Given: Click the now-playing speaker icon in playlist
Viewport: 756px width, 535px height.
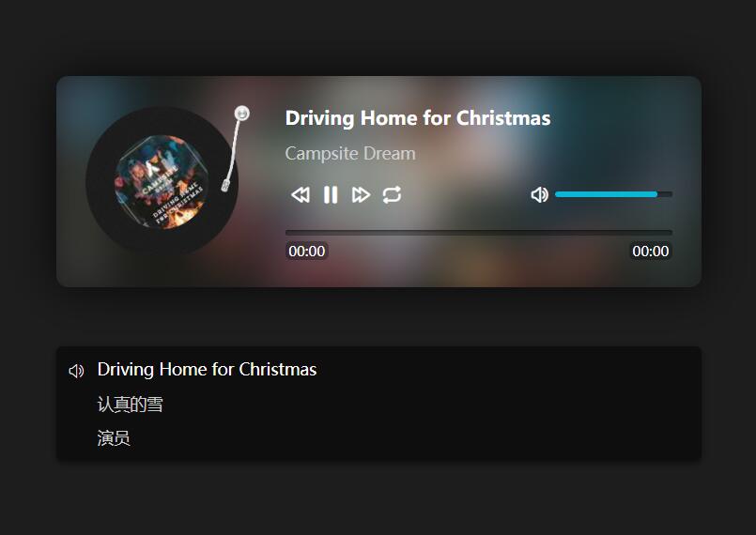Looking at the screenshot, I should click(76, 371).
